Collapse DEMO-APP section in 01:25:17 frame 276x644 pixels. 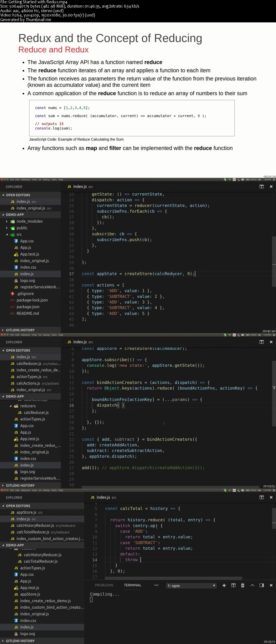(x=42, y=545)
